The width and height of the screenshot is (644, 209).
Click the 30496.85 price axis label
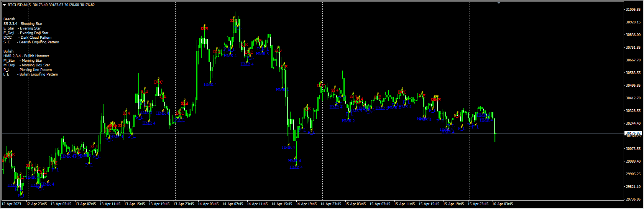pos(633,86)
